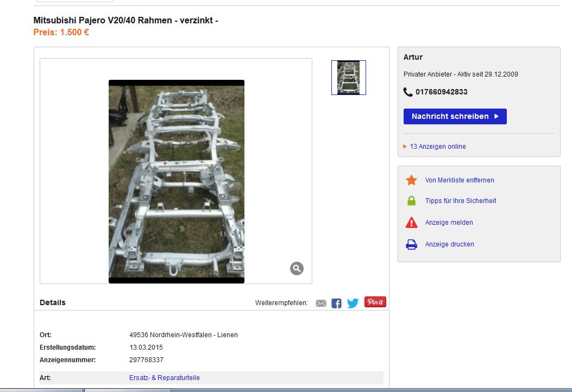Image resolution: width=572 pixels, height=392 pixels.
Task: Click the Anzeige drucken link
Action: tap(450, 244)
